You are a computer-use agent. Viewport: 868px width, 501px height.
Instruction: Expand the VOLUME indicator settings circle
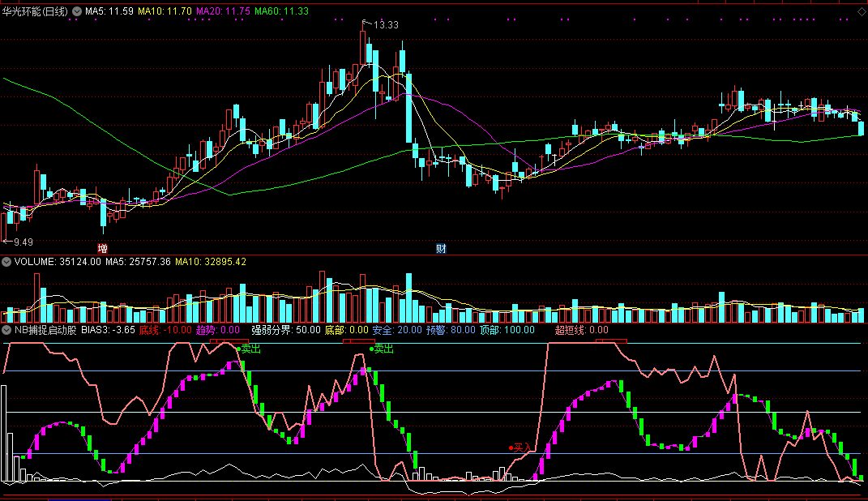tap(6, 262)
